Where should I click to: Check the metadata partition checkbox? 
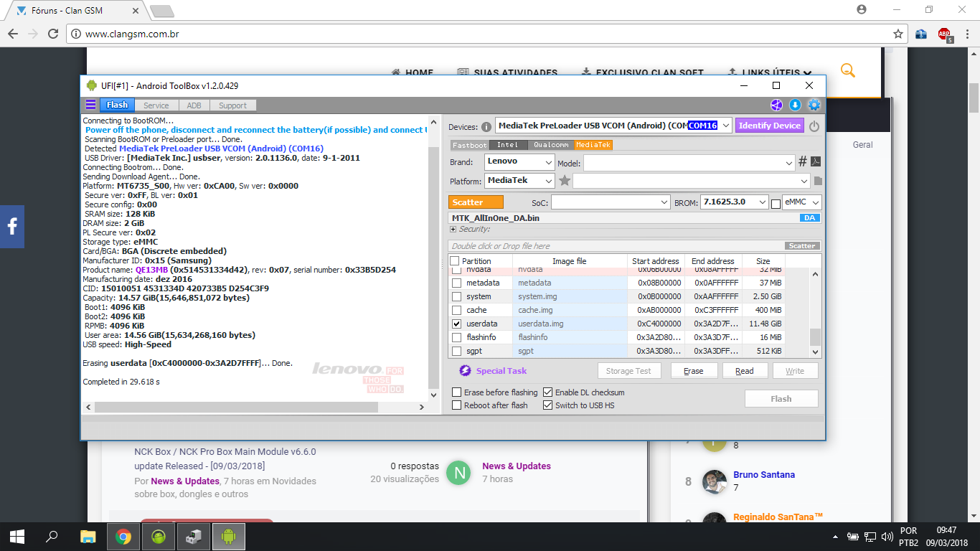[456, 283]
